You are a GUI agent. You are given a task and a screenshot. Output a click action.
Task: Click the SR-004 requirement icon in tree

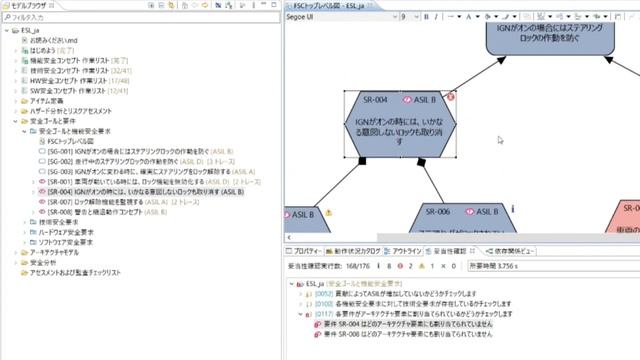point(42,192)
